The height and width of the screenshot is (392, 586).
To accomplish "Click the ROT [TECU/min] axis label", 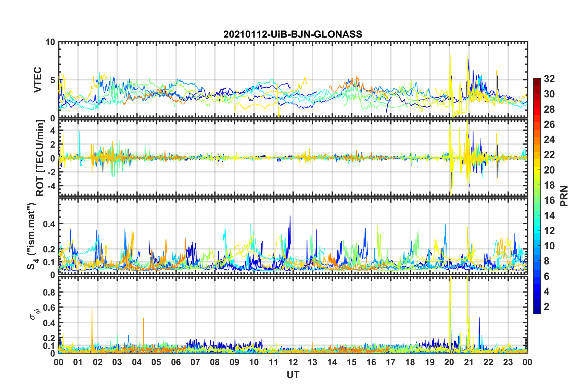I will tap(40, 158).
